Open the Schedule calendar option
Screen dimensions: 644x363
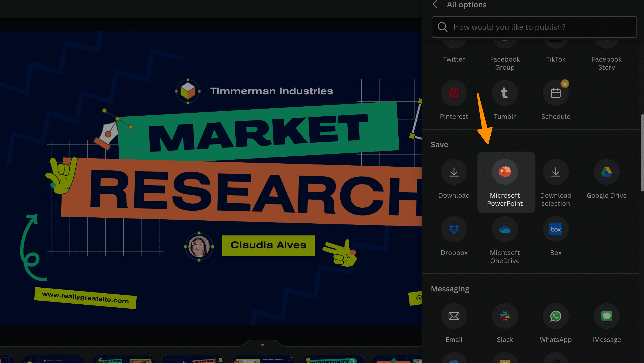[555, 93]
